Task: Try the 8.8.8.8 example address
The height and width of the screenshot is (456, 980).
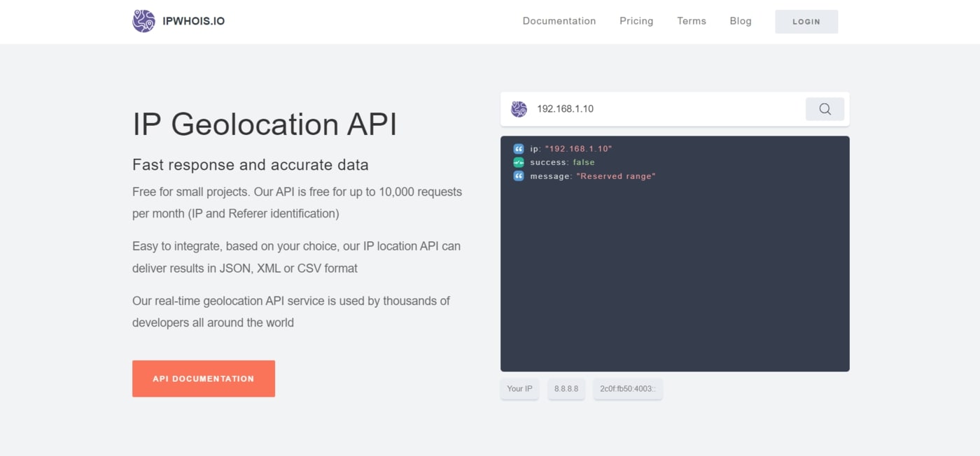Action: tap(566, 389)
